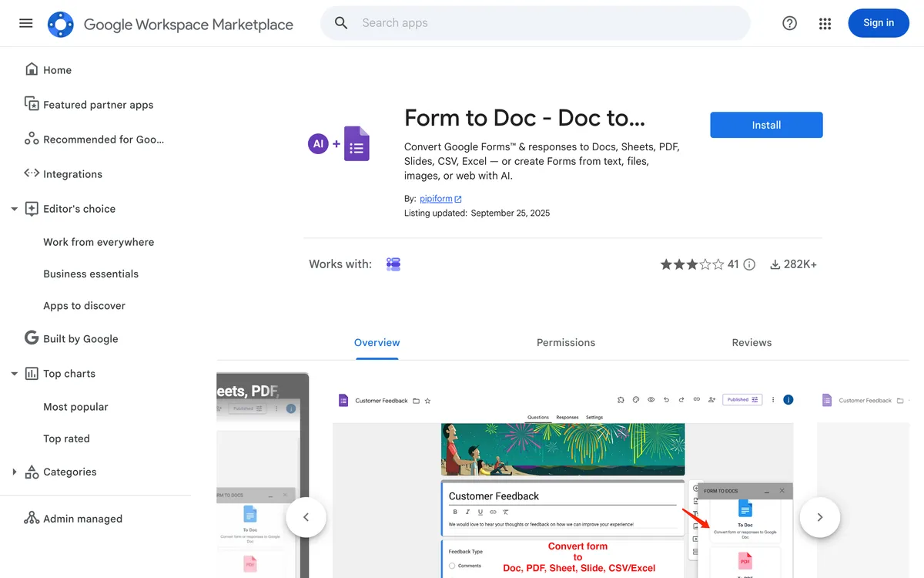Viewport: 924px width, 578px height.
Task: Click the purple Forms app icon
Action: 357,143
